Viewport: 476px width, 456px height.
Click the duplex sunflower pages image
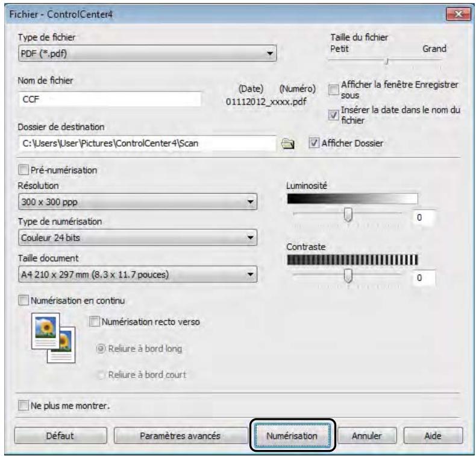click(x=54, y=338)
